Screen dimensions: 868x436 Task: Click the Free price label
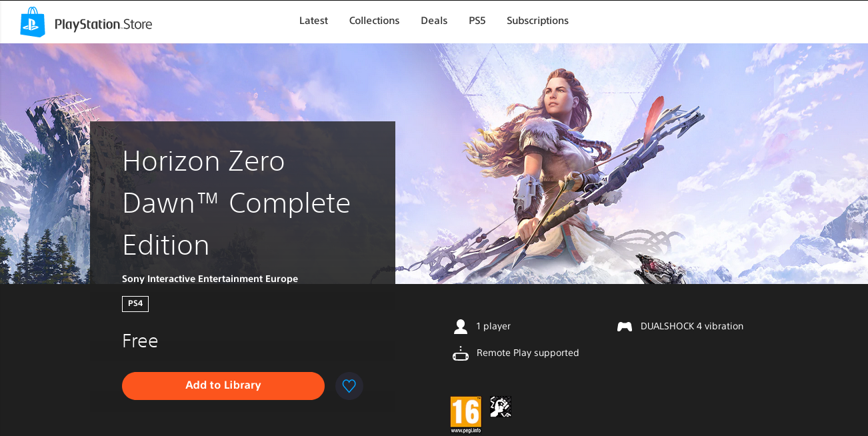(x=140, y=341)
